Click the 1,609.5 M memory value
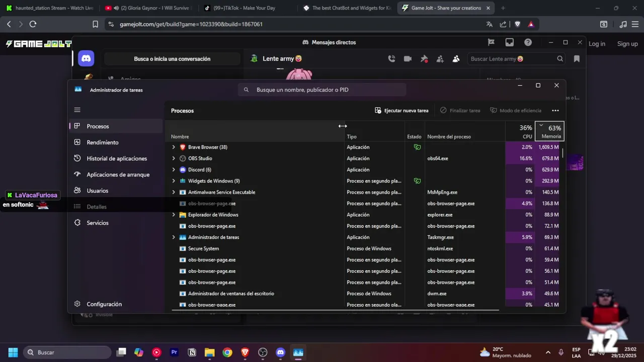Screen dimensions: 644x362 tap(548, 147)
